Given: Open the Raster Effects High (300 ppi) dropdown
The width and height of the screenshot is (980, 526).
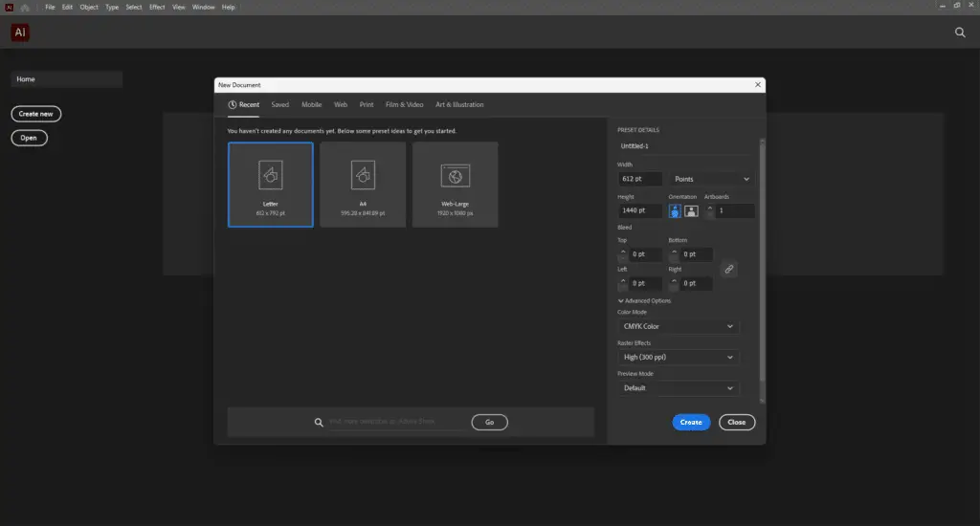Looking at the screenshot, I should (679, 358).
